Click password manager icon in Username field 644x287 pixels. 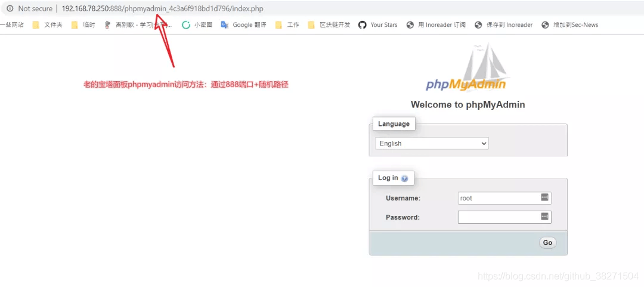(x=544, y=197)
